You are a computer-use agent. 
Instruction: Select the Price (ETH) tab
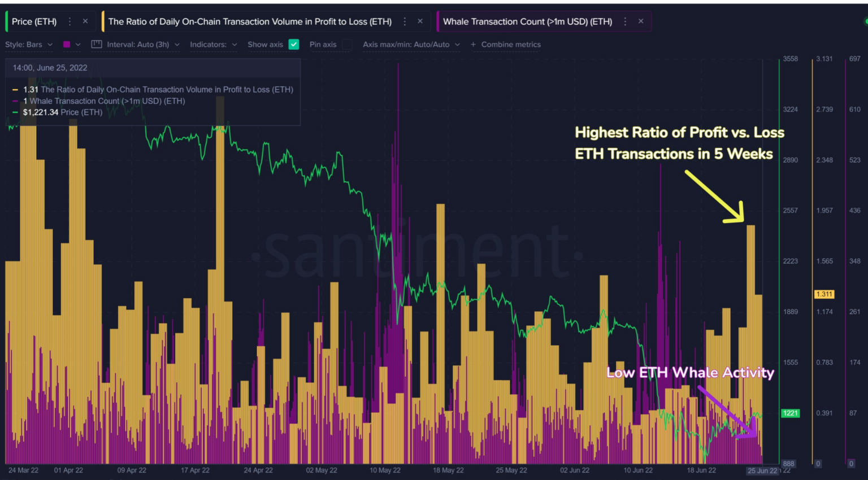pos(34,21)
